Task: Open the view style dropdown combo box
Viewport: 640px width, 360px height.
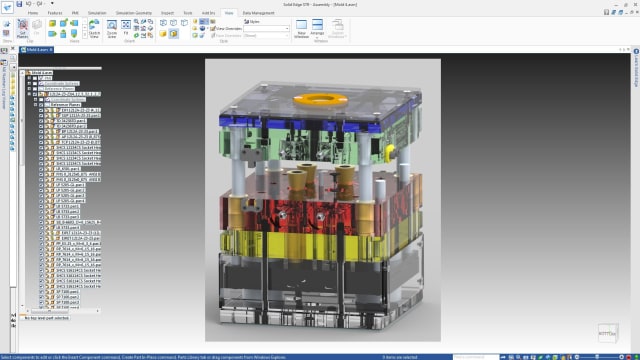Action: 267,29
